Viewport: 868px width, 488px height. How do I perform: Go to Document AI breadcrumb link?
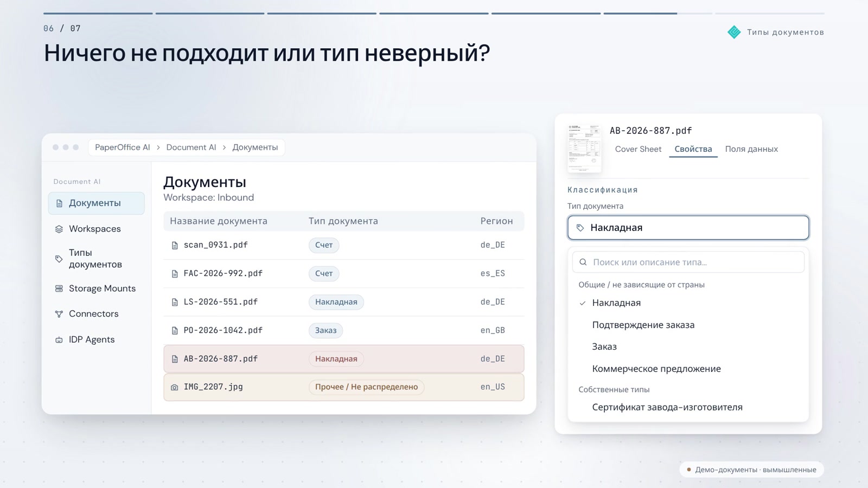coord(191,147)
